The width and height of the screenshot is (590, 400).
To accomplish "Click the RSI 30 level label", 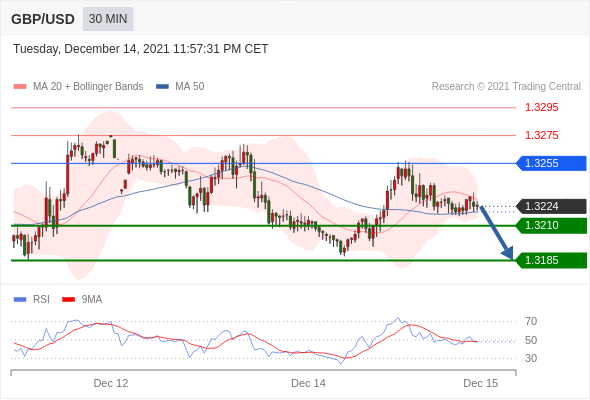I will (531, 358).
